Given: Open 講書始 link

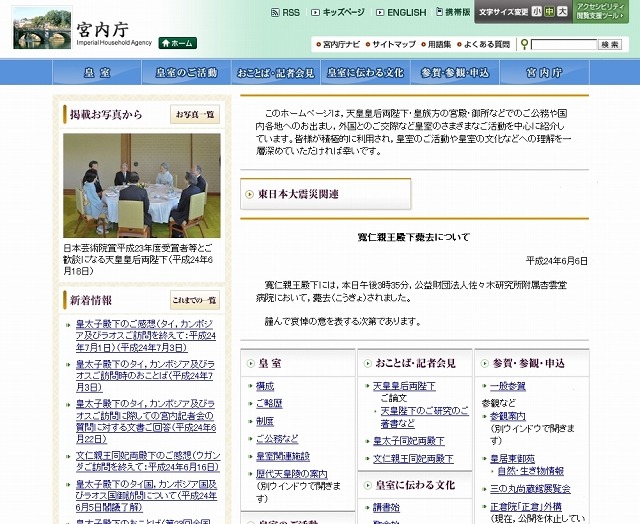Looking at the screenshot, I should coord(386,507).
